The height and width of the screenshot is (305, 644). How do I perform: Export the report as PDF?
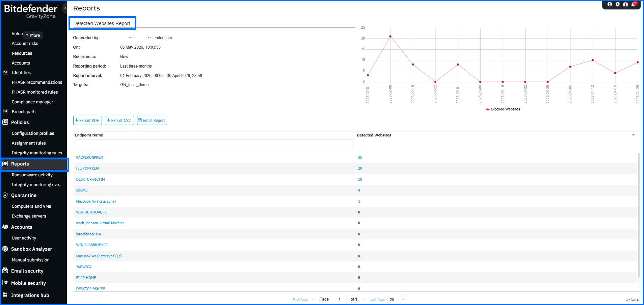(x=87, y=121)
